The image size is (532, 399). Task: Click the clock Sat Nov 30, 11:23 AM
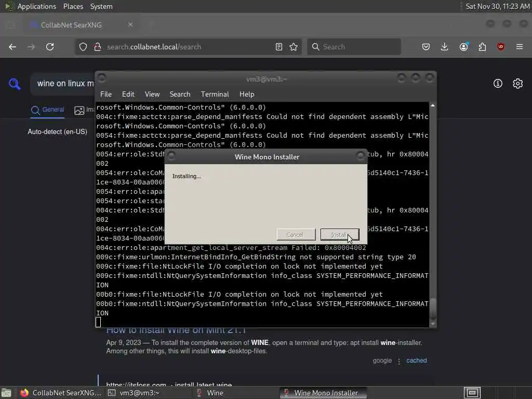tap(497, 6)
